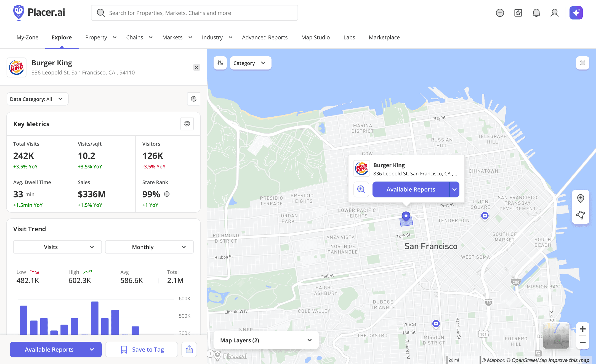Click the Burger King map pin
596x364 pixels.
coord(406,216)
